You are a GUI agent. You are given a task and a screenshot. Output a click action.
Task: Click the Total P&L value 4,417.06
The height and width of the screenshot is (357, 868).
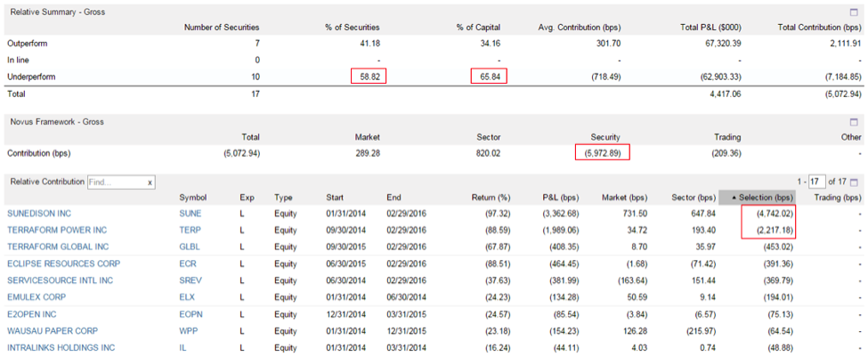pyautogui.click(x=724, y=94)
